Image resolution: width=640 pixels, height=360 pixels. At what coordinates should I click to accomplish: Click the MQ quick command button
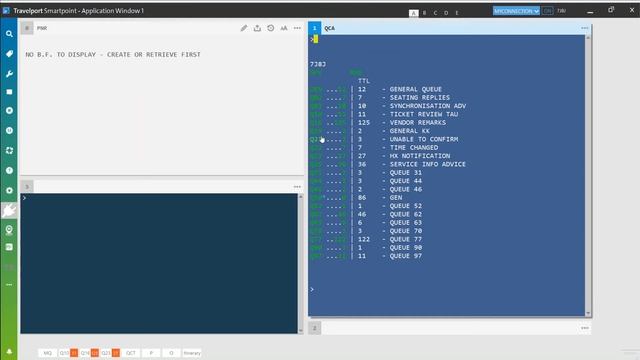tap(48, 353)
